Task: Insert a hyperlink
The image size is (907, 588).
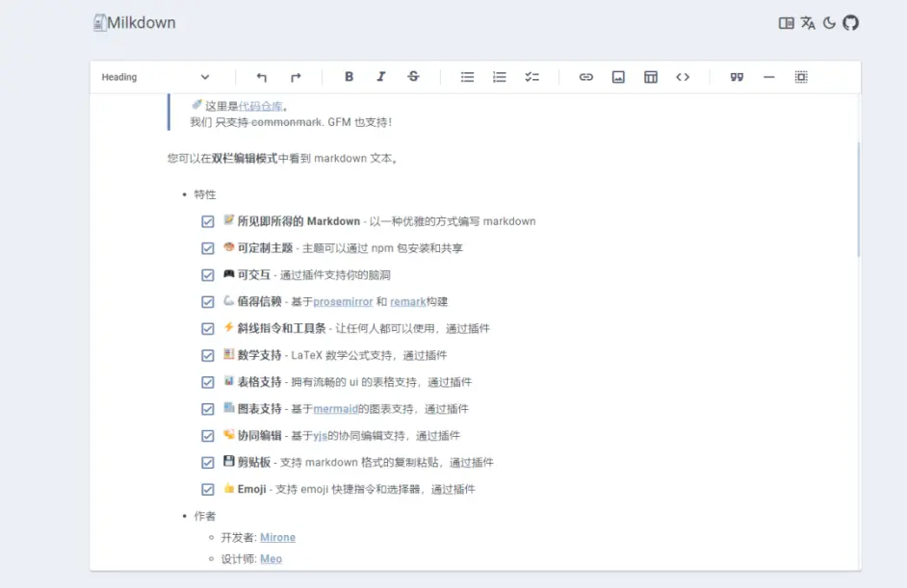Action: click(x=586, y=77)
